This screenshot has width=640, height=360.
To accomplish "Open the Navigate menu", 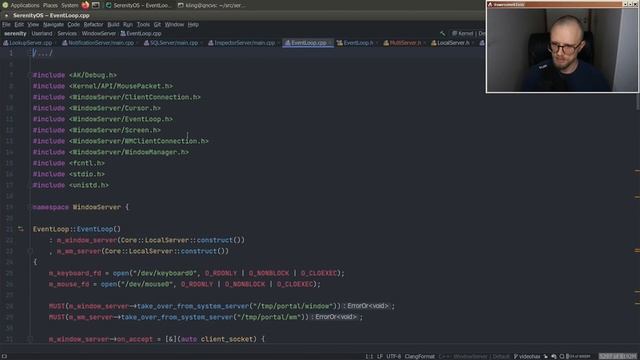I will tap(53, 24).
